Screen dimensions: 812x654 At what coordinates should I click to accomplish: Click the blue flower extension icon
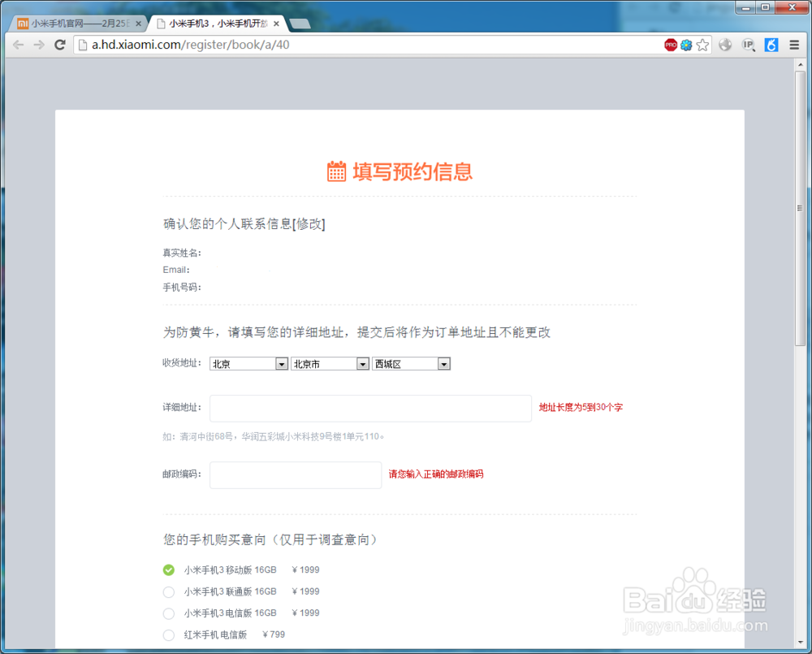(686, 45)
